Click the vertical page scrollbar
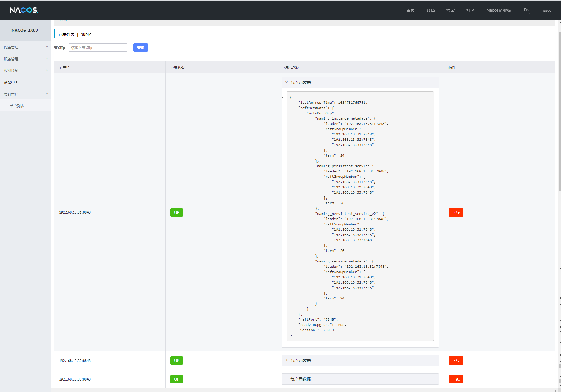Screen dimensions: 561x392 (560, 112)
